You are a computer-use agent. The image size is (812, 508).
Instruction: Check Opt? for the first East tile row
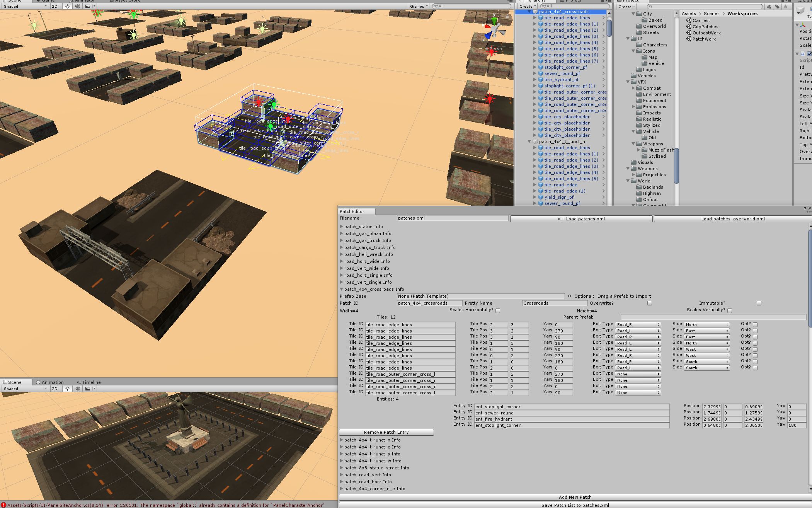(755, 331)
